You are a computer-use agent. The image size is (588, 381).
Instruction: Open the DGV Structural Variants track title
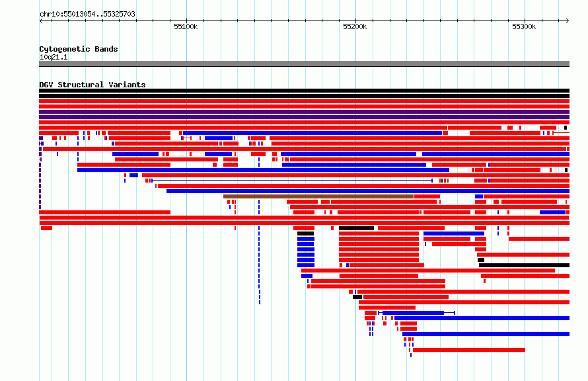pos(92,85)
